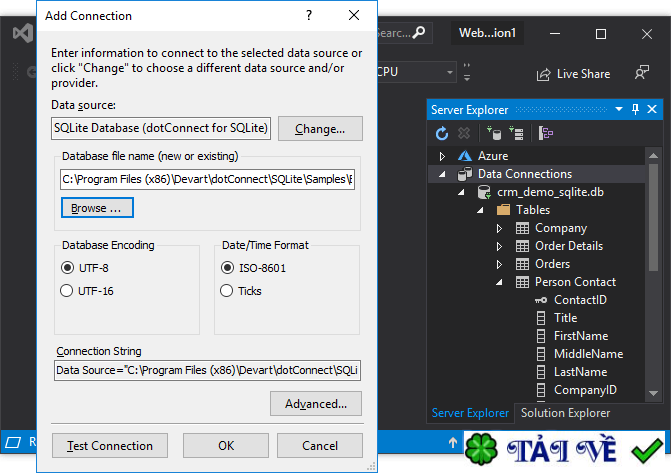Click the Server Explorer vertical scrollbar thumb
Image resolution: width=671 pixels, height=473 pixels.
coord(653,217)
